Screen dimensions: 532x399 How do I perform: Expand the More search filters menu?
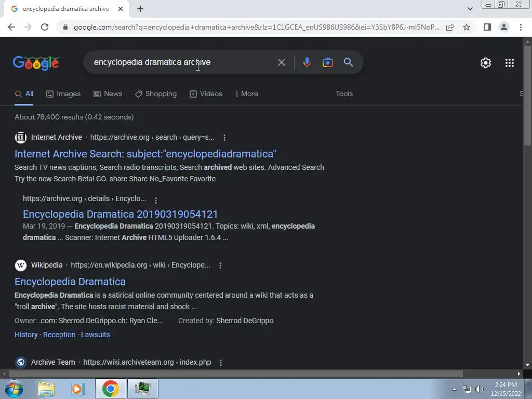click(x=247, y=94)
